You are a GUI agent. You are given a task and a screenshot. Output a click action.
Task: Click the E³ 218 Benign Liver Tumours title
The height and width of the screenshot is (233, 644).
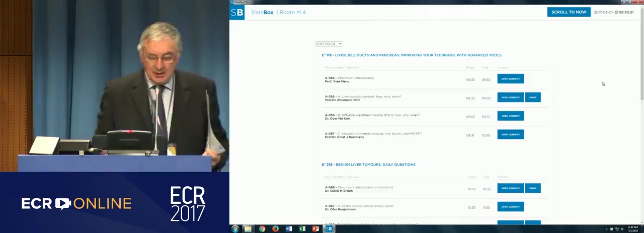tap(368, 165)
